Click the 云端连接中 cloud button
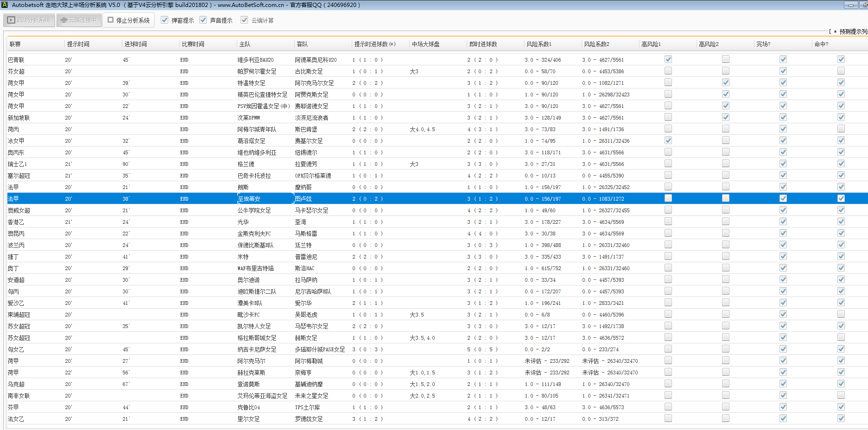This screenshot has height=430, width=868. tap(79, 20)
